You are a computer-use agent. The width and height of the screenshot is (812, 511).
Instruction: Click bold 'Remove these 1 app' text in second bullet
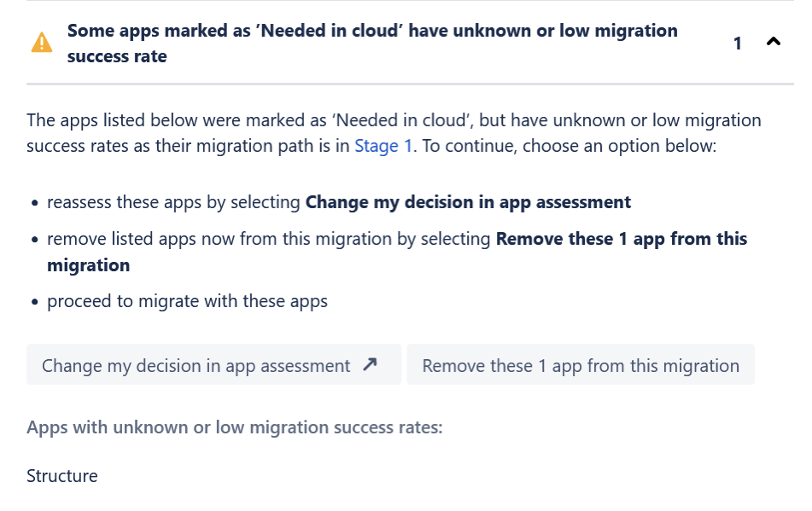621,239
